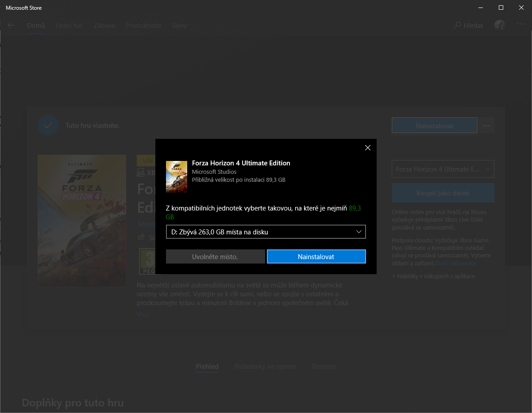Viewport: 532px width, 413px height.
Task: Open the user account avatar
Action: pyautogui.click(x=500, y=25)
